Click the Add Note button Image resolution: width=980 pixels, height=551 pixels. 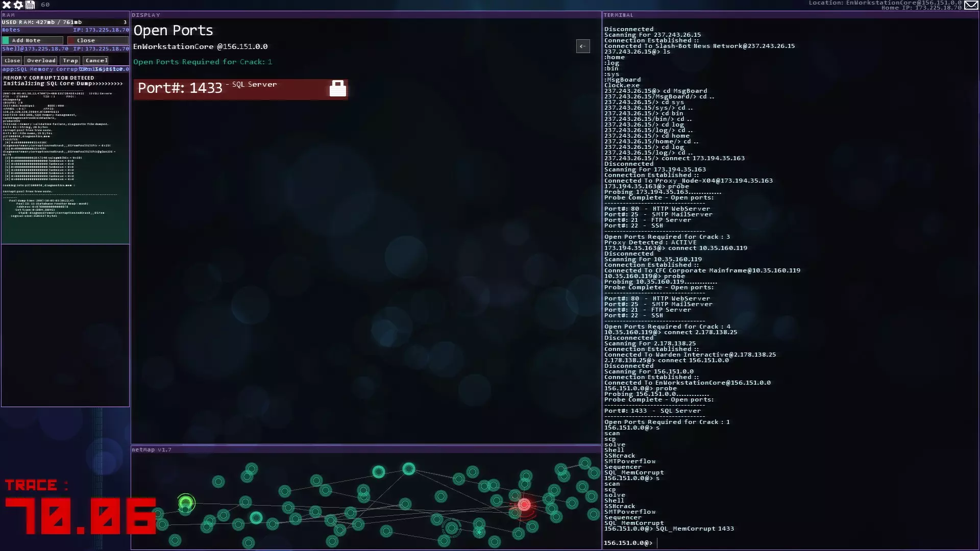32,40
